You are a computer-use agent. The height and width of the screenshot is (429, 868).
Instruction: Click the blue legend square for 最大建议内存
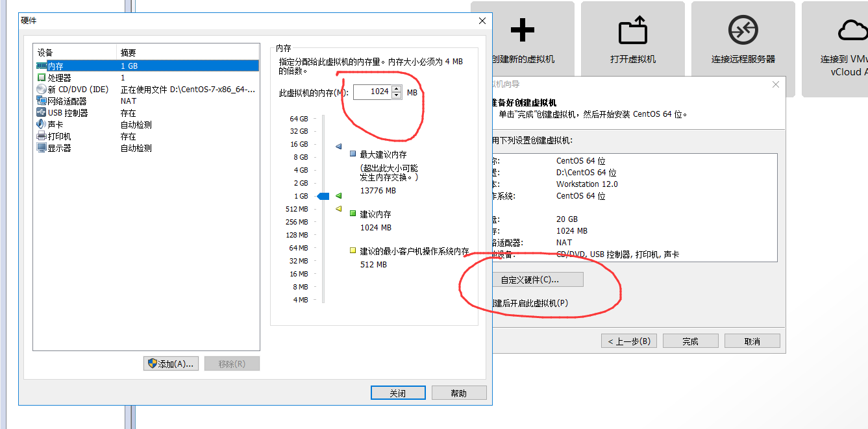click(353, 154)
